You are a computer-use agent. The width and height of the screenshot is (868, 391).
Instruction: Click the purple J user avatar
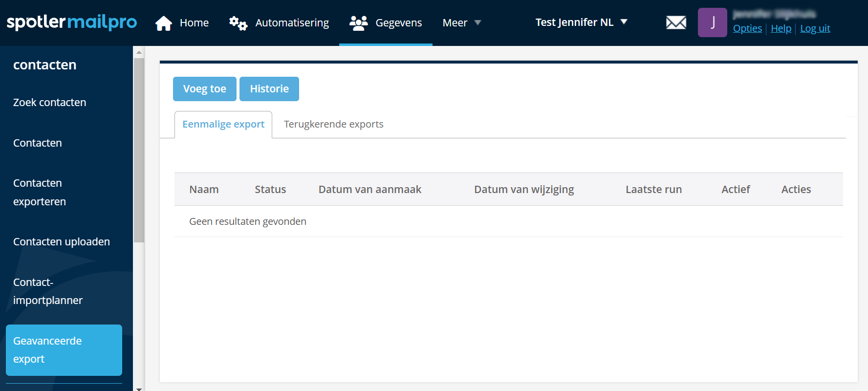coord(713,22)
